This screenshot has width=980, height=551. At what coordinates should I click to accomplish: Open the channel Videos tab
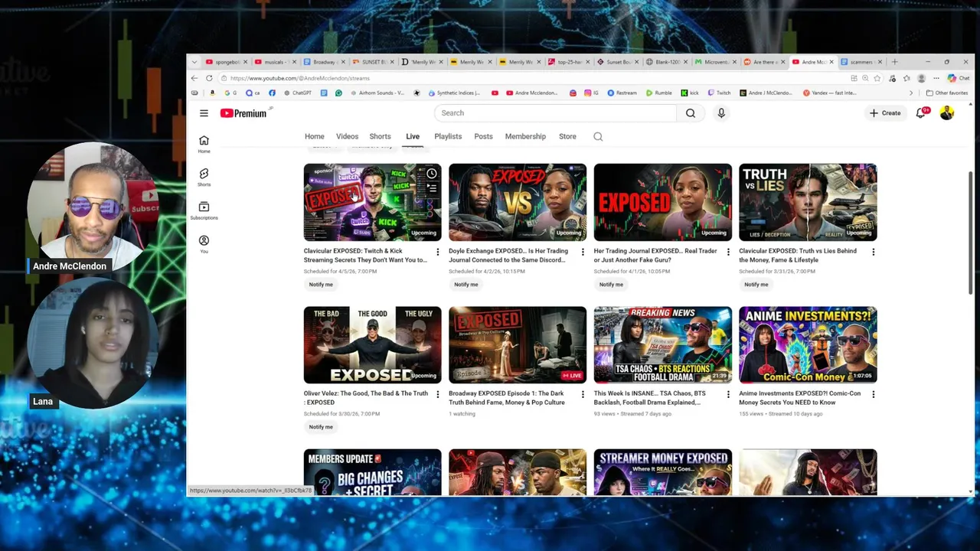[x=347, y=136]
